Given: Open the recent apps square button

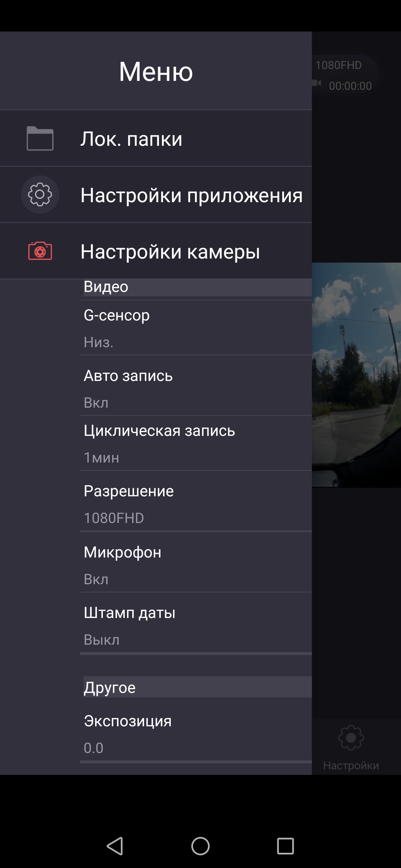Looking at the screenshot, I should pyautogui.click(x=286, y=846).
